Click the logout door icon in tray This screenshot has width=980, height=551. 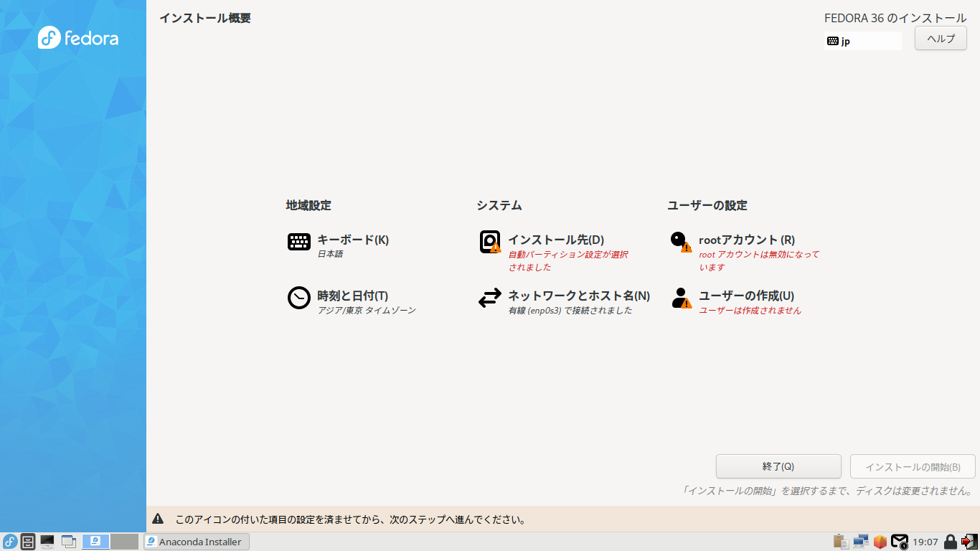tap(969, 542)
